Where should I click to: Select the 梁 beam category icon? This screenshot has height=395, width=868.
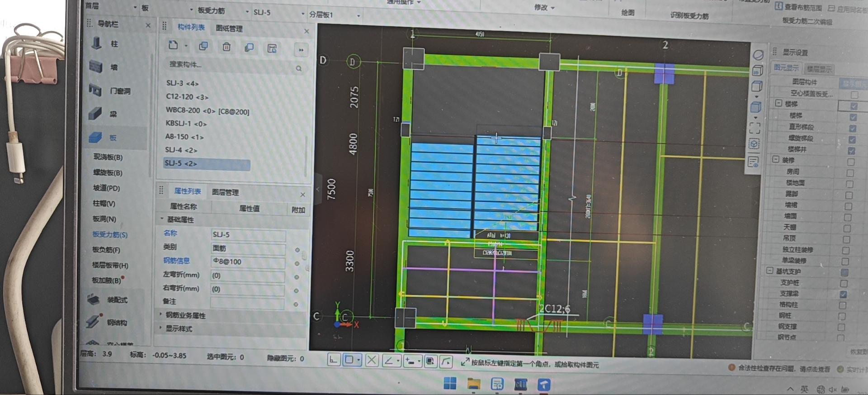pos(95,113)
